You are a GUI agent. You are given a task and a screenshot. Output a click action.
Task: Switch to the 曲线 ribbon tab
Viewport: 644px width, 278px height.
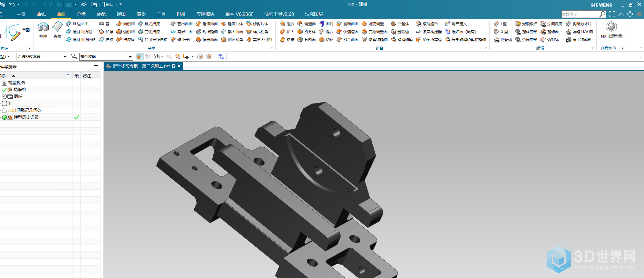[x=41, y=14]
